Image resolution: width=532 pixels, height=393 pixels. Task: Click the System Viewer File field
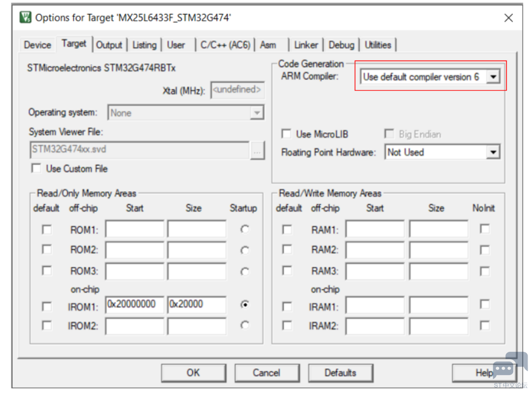(x=140, y=150)
